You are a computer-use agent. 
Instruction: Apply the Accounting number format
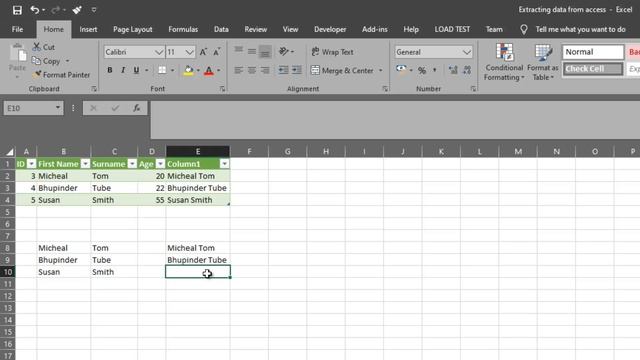click(x=401, y=70)
